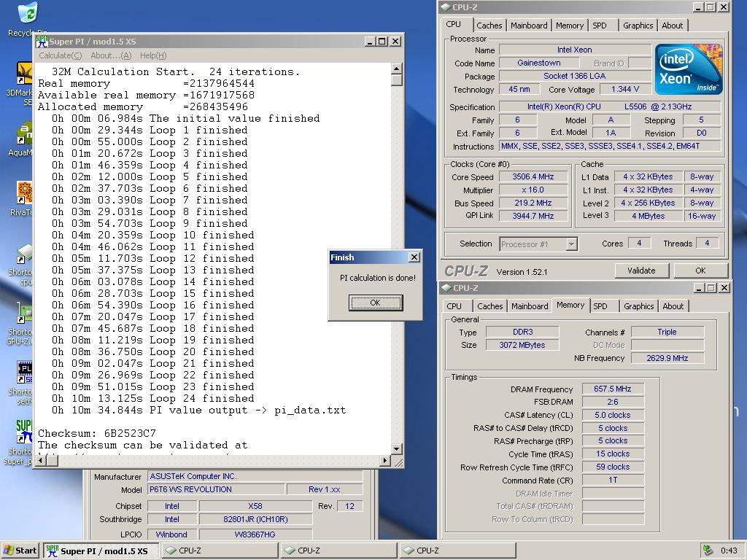Click the Core Speed 3506.4 MHz value
Viewport: 747px width, 560px height.
click(x=533, y=176)
